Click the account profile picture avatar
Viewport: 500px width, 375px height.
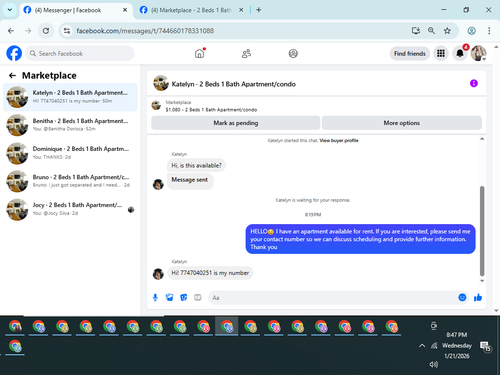(478, 53)
